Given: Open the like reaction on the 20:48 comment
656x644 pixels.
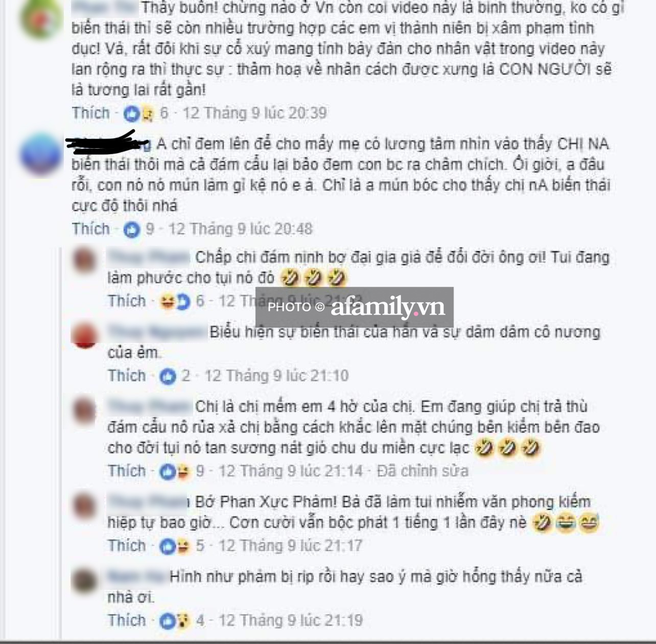Looking at the screenshot, I should coord(131,229).
